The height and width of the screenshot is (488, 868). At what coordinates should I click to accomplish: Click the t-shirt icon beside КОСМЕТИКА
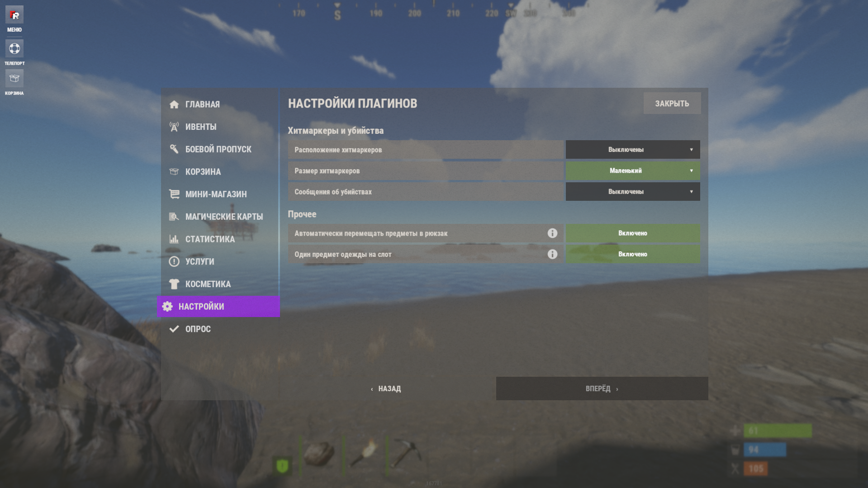tap(174, 284)
